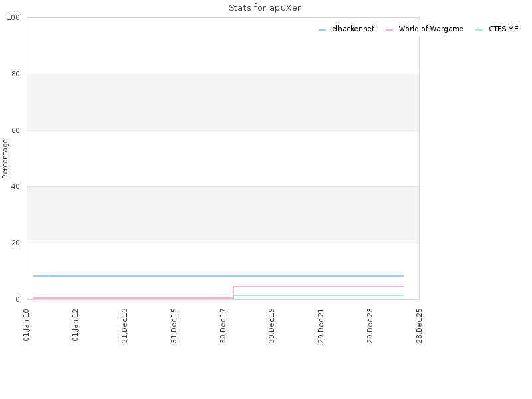Viewport: 532px width, 399px height.
Task: Click the 100 y-axis tick label
Action: 13,18
